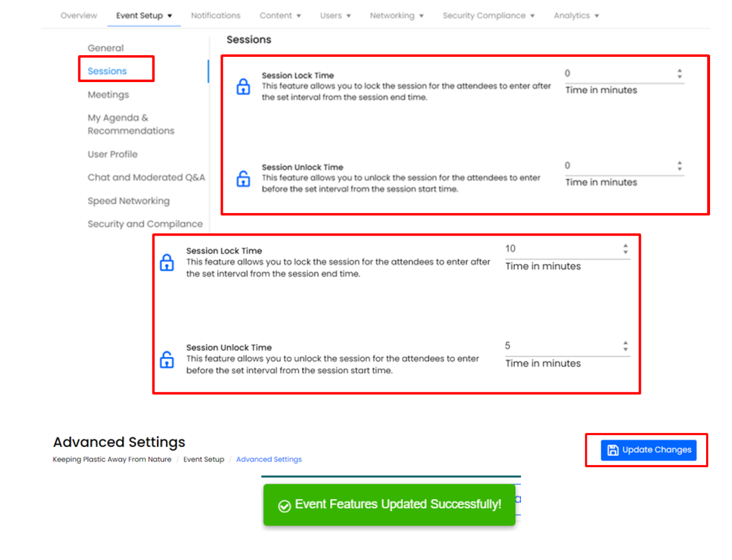Open Meetings settings in the sidebar
Viewport: 732px width, 560px height.
click(x=108, y=94)
